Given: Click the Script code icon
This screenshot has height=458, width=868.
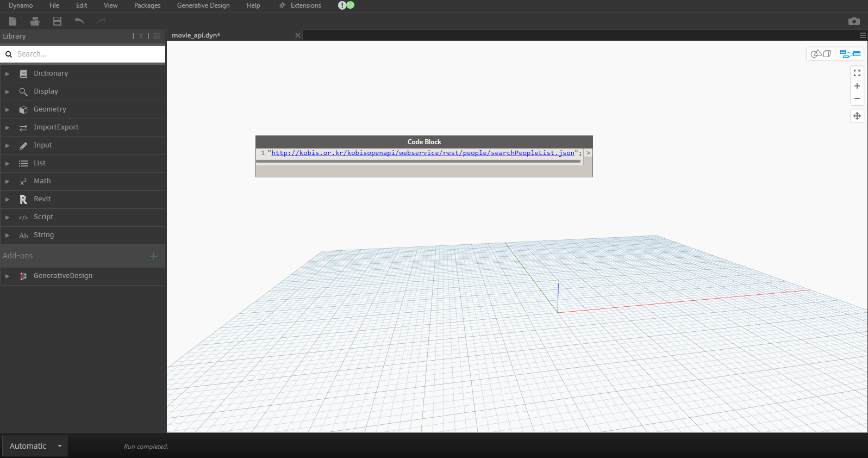Looking at the screenshot, I should (23, 218).
